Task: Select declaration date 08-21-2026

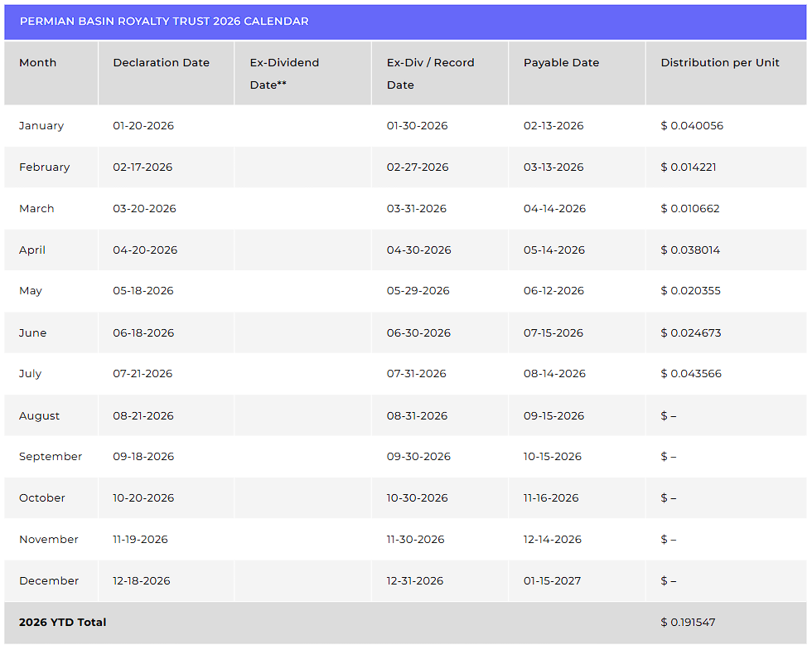Action: click(x=143, y=416)
